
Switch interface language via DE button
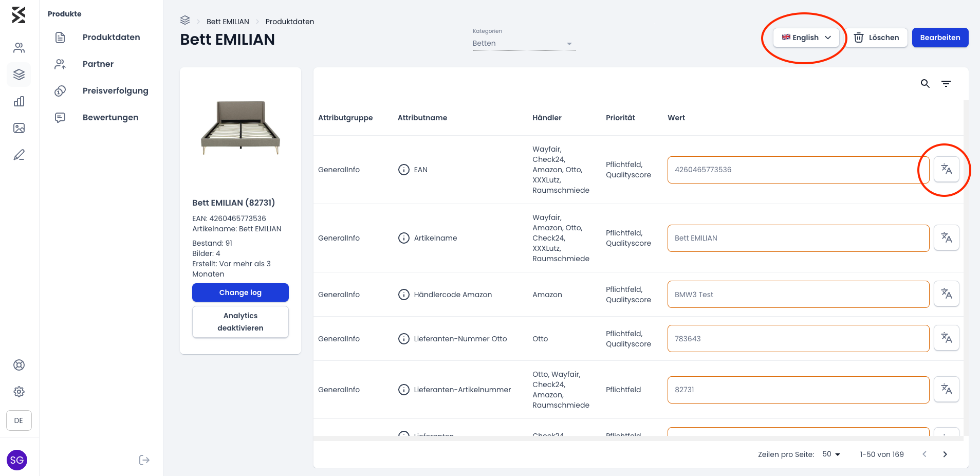pos(19,420)
